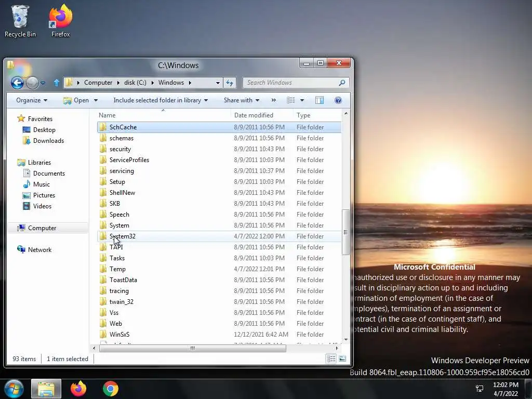This screenshot has width=532, height=399.
Task: Select the ShellNew folder
Action: tap(219, 192)
